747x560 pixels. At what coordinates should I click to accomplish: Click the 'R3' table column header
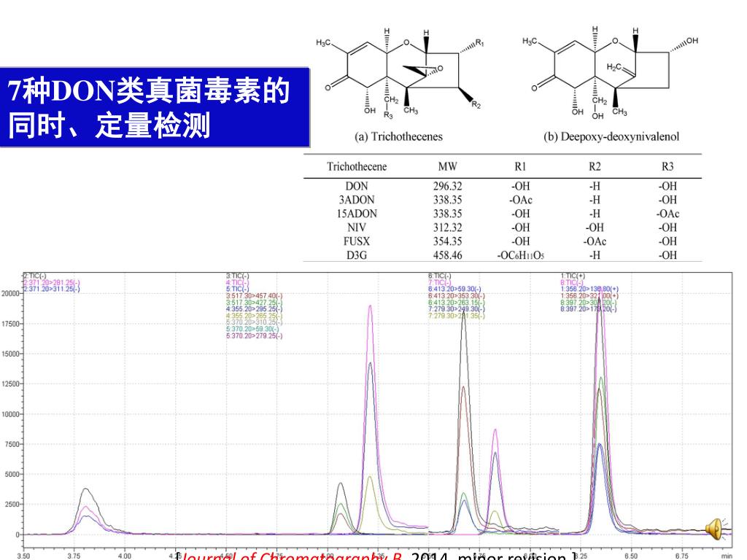pos(667,167)
